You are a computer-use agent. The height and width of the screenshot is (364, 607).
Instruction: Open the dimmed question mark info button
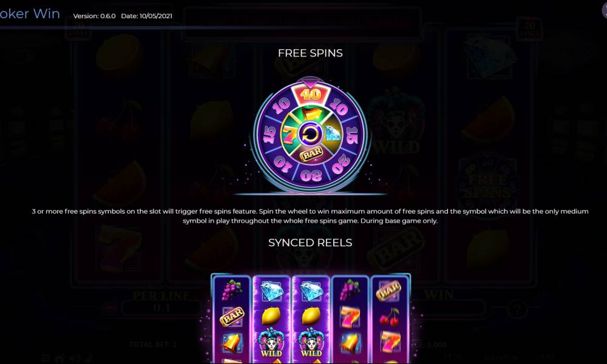coord(518,309)
